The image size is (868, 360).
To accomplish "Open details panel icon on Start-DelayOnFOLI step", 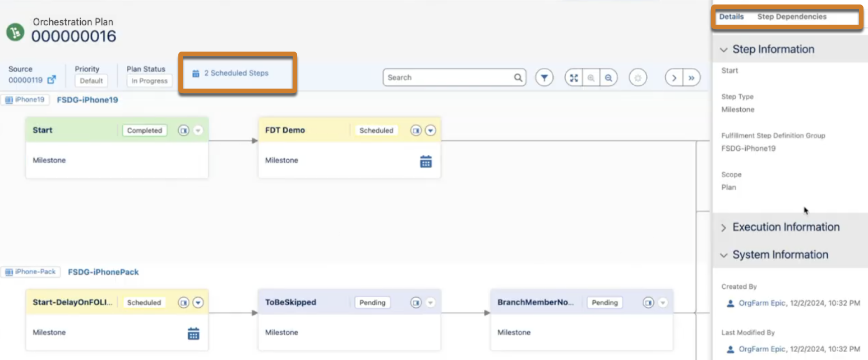I will pos(183,302).
